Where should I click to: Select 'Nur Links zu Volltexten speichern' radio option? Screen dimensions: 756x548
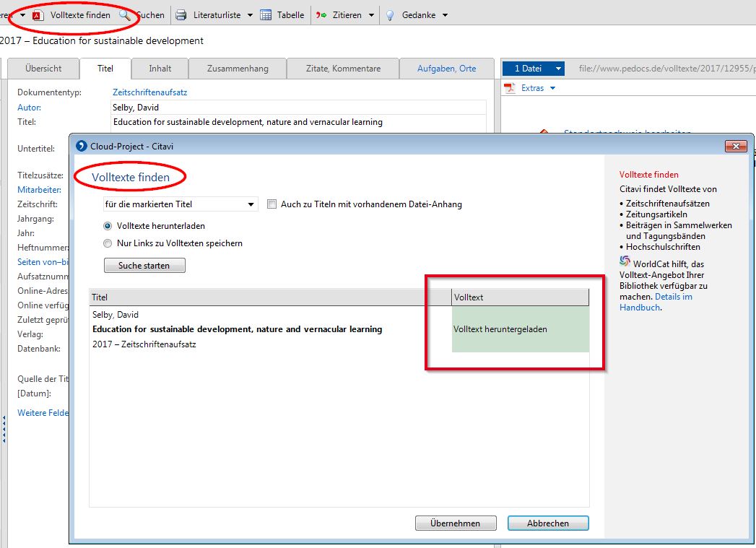(108, 243)
